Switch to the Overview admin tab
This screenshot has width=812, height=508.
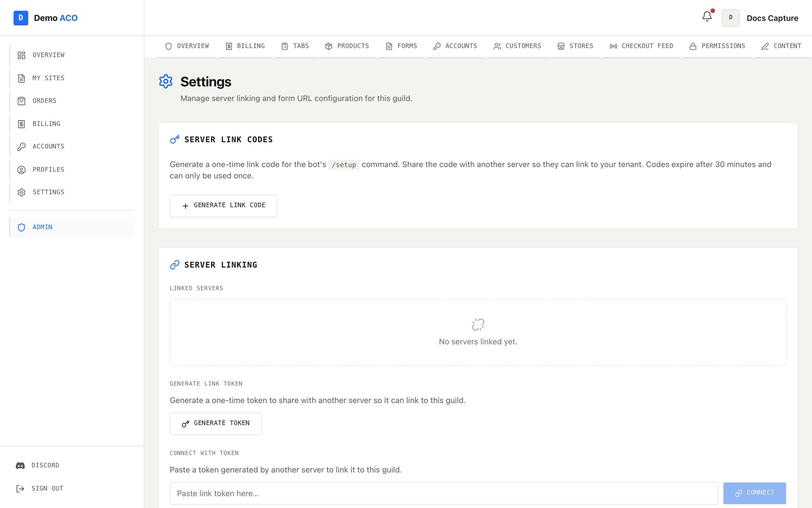pos(187,46)
